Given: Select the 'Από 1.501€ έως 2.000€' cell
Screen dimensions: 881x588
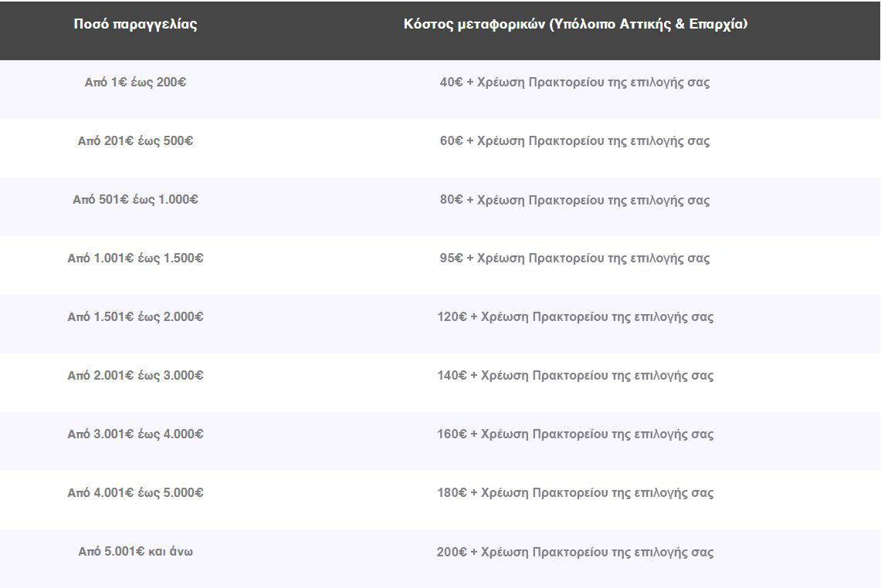Looking at the screenshot, I should [x=135, y=316].
